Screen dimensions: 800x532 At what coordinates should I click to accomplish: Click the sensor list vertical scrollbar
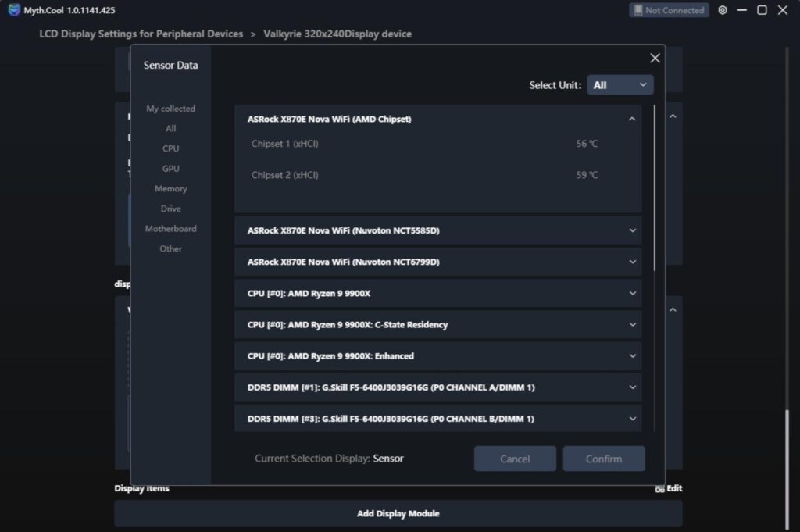click(654, 187)
